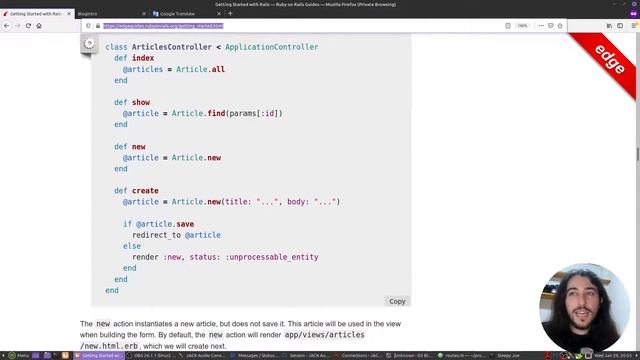Reload the current page
The width and height of the screenshot is (640, 360).
point(28,26)
